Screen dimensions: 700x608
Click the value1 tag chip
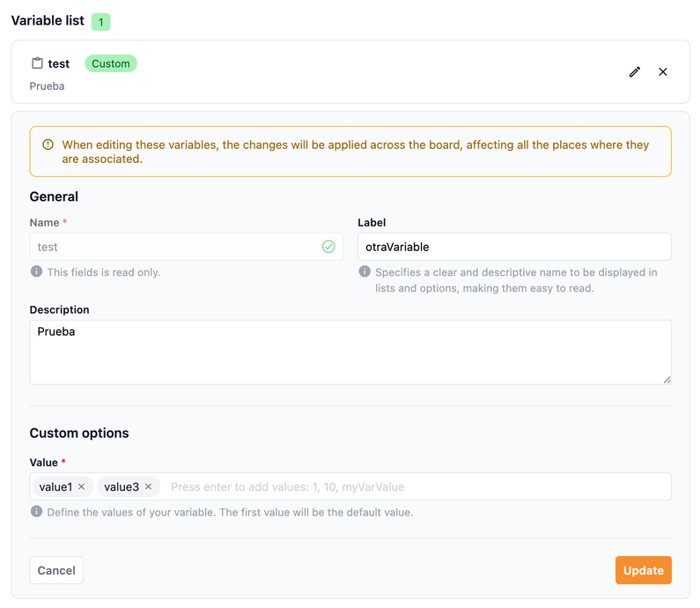click(x=55, y=486)
